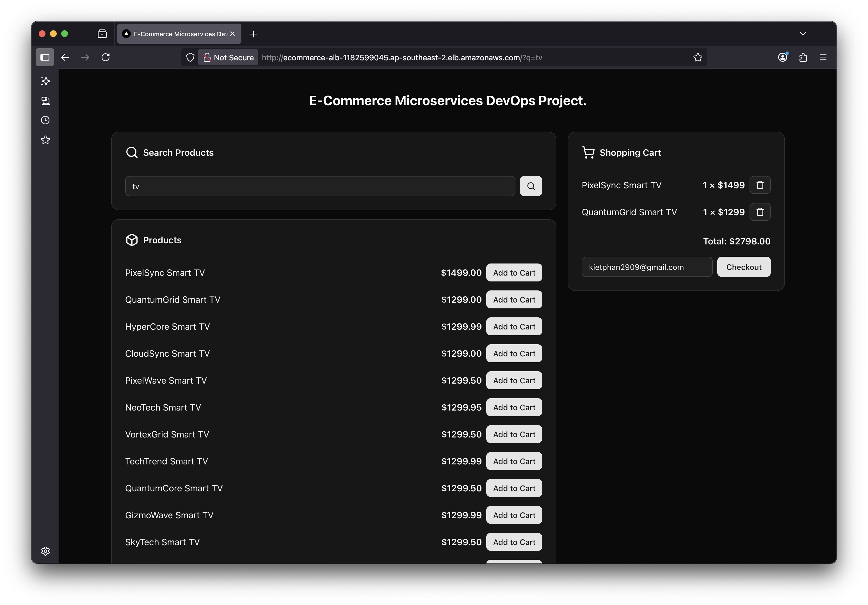Open the history clock sidebar icon
The width and height of the screenshot is (868, 605).
pos(45,120)
